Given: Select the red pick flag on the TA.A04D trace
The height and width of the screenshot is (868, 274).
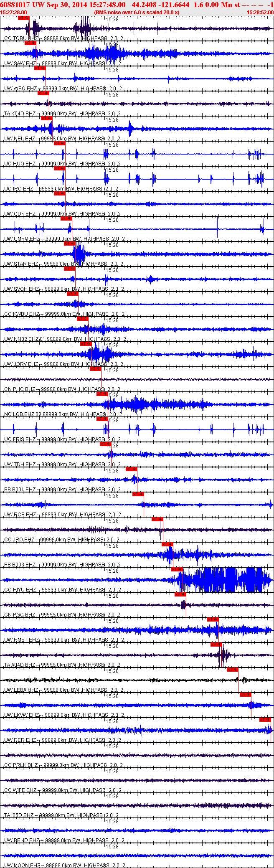Looking at the screenshot, I should point(216,645).
